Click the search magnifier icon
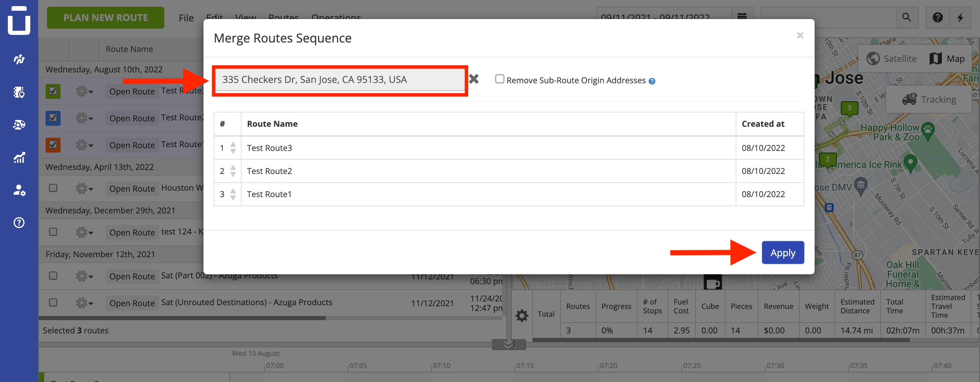The height and width of the screenshot is (382, 980). (906, 17)
